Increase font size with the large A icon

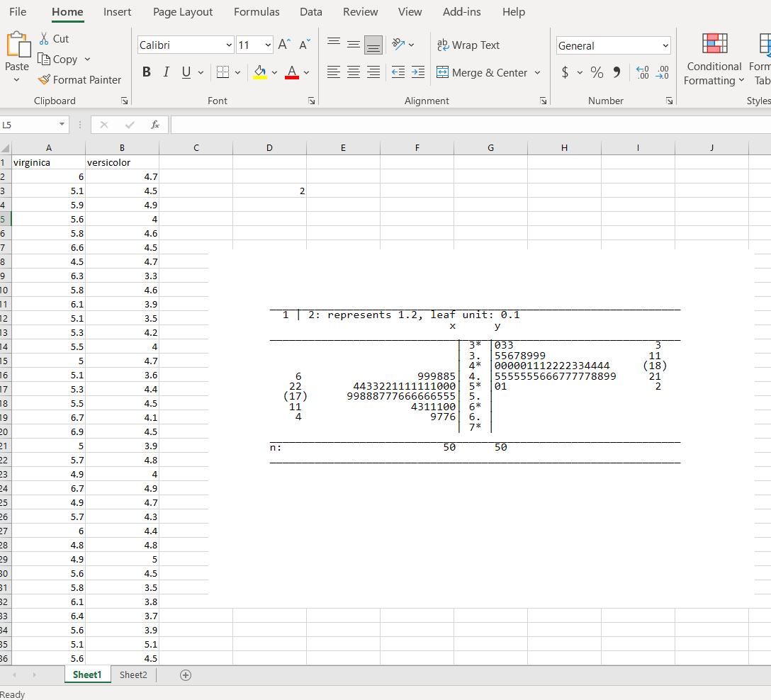(284, 45)
